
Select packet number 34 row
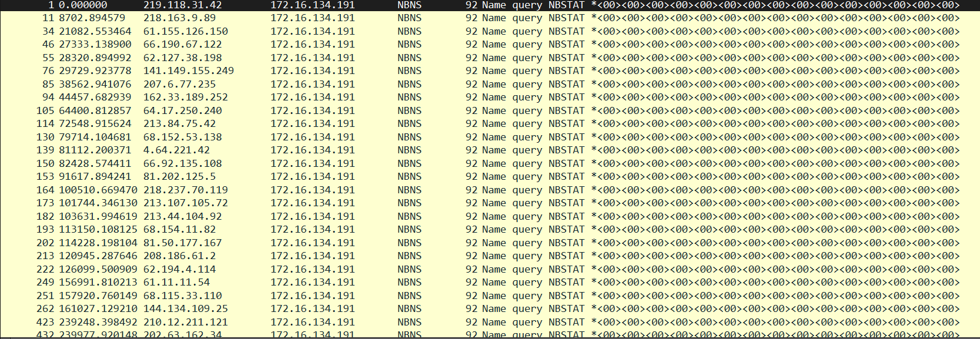[490, 31]
